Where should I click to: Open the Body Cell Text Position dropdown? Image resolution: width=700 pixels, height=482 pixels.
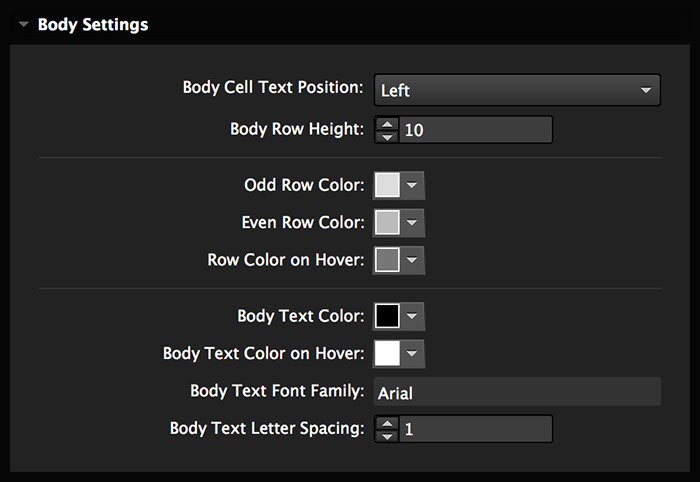(517, 90)
